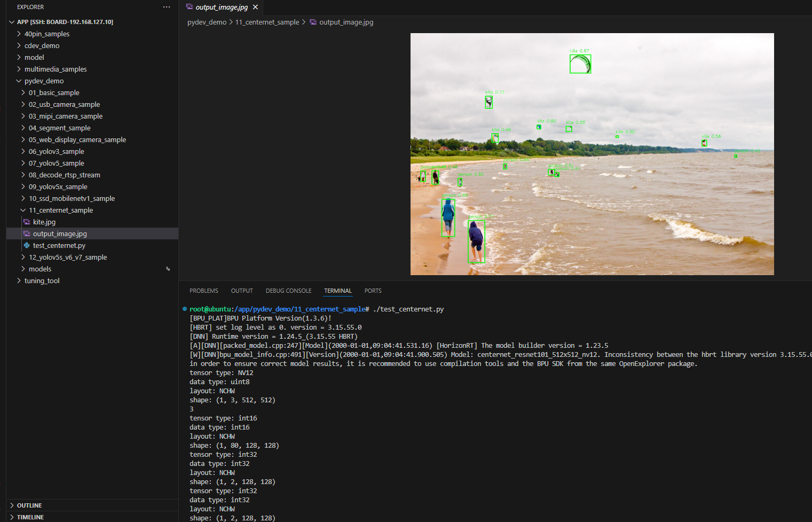Expand the 40pin_samples folder

click(x=19, y=34)
